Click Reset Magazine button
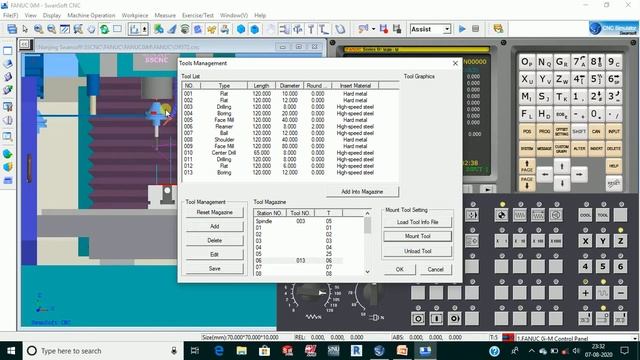 214,212
